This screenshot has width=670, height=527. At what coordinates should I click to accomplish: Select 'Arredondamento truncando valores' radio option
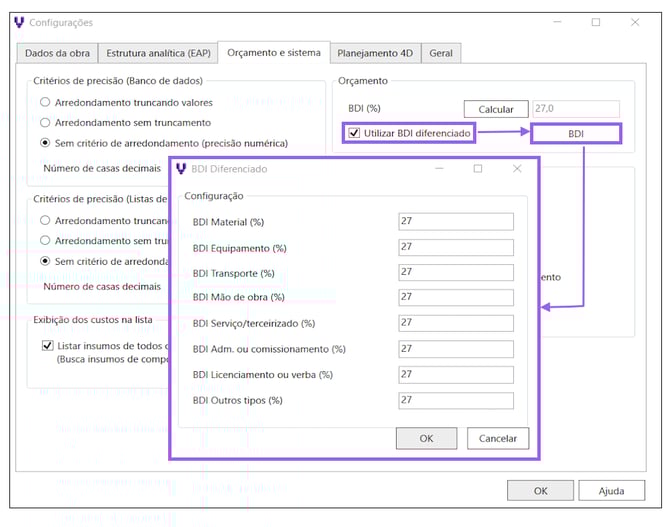(45, 102)
